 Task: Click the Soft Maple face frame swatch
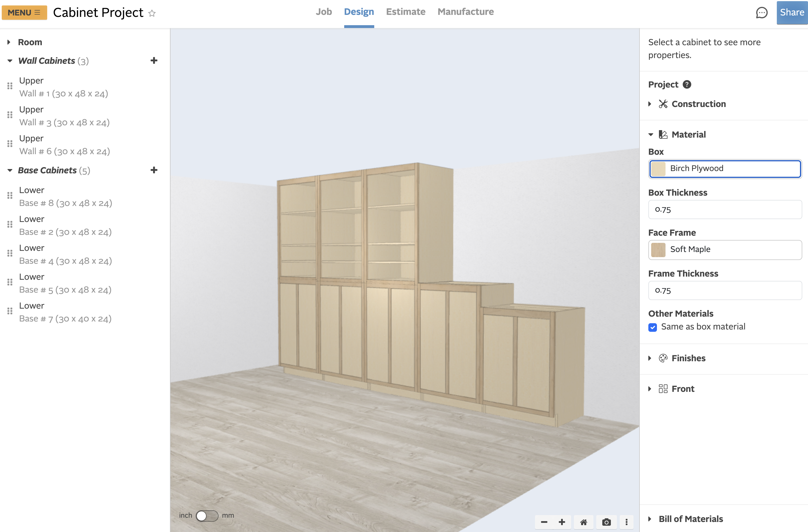[x=658, y=250]
